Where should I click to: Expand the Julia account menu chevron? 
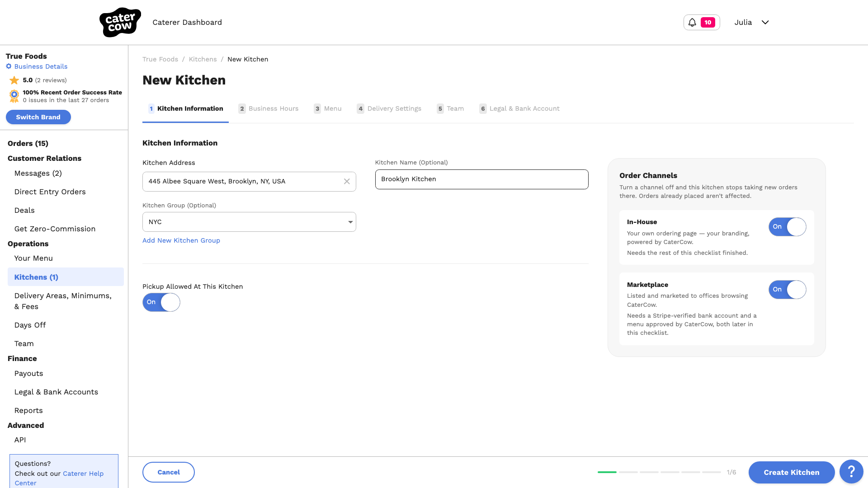(765, 22)
